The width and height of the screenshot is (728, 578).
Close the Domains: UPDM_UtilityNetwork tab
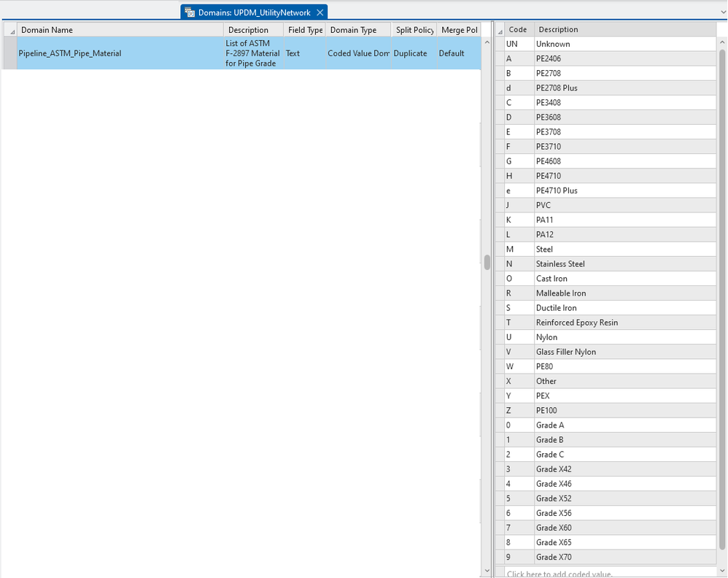click(320, 12)
